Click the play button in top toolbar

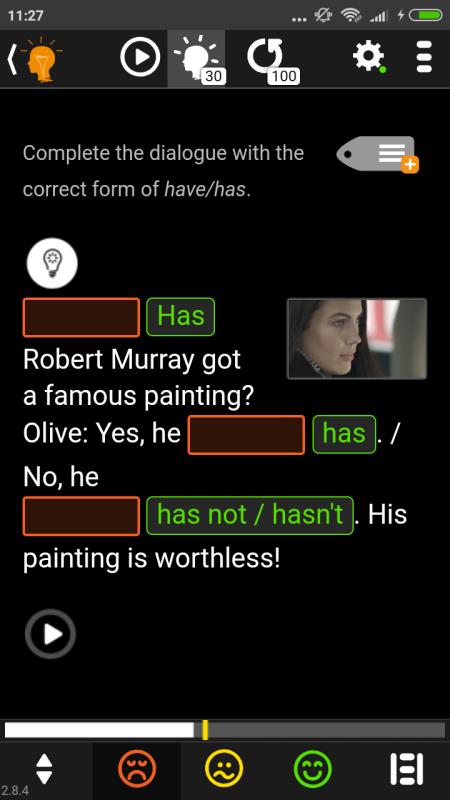[x=140, y=57]
